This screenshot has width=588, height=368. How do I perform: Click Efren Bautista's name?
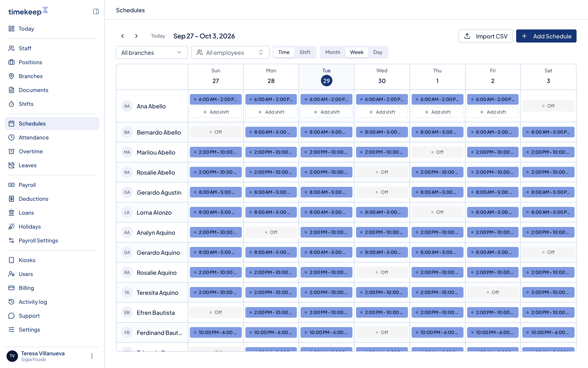(x=156, y=313)
